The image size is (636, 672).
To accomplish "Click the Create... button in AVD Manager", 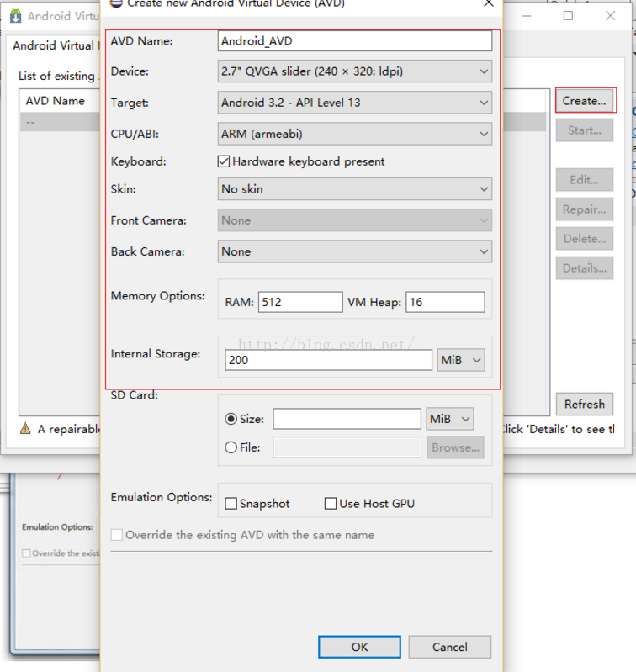I will coord(585,101).
